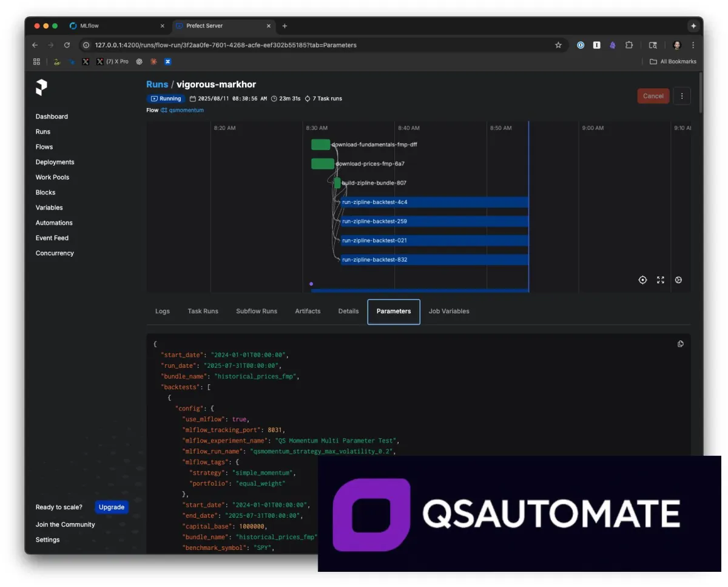
Task: Open the apps grid in bookmarks bar
Action: point(36,61)
